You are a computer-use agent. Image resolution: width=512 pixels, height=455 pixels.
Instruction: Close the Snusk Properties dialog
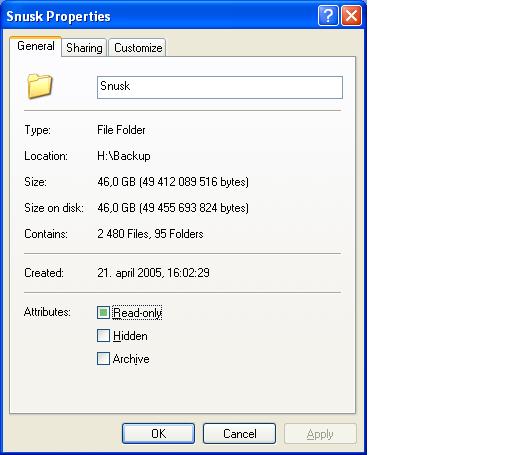click(351, 15)
